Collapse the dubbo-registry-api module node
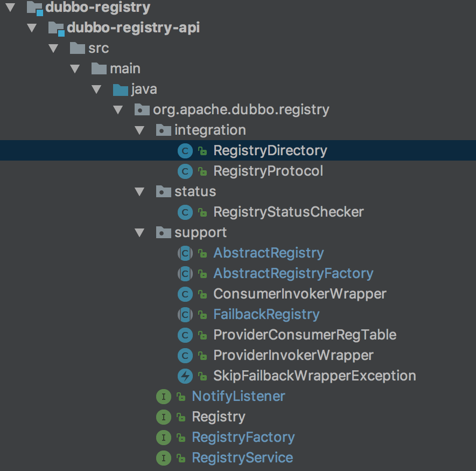The image size is (476, 471). tap(32, 27)
